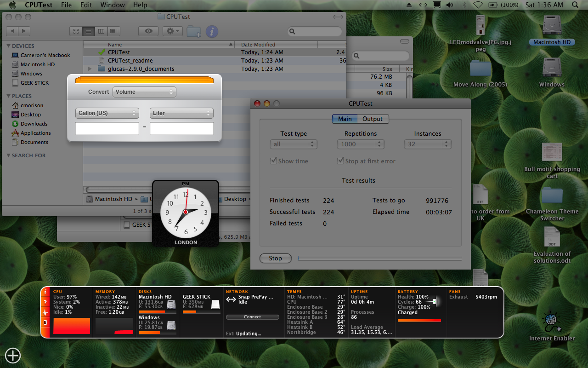The image size is (588, 368).
Task: Open the Gallon (US) unit dropdown
Action: pyautogui.click(x=107, y=113)
